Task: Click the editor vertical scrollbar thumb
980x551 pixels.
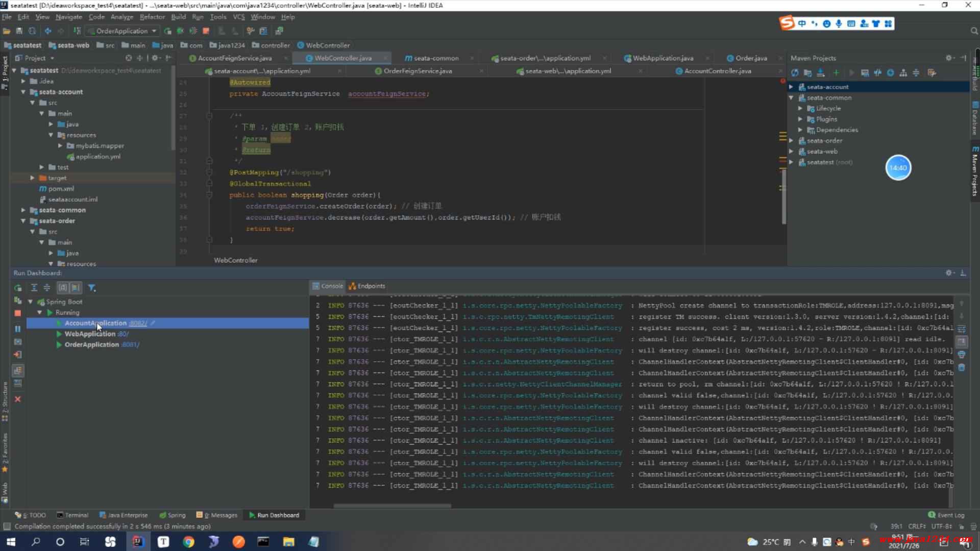Action: pyautogui.click(x=783, y=196)
